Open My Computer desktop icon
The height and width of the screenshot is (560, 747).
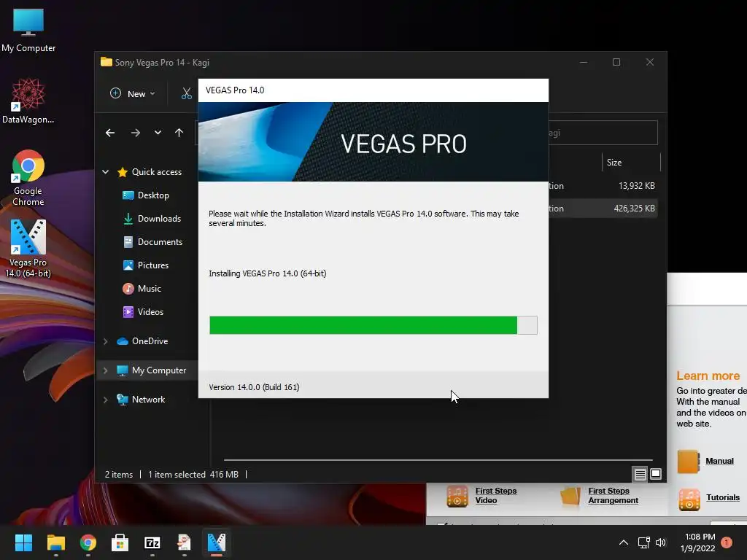click(x=28, y=31)
